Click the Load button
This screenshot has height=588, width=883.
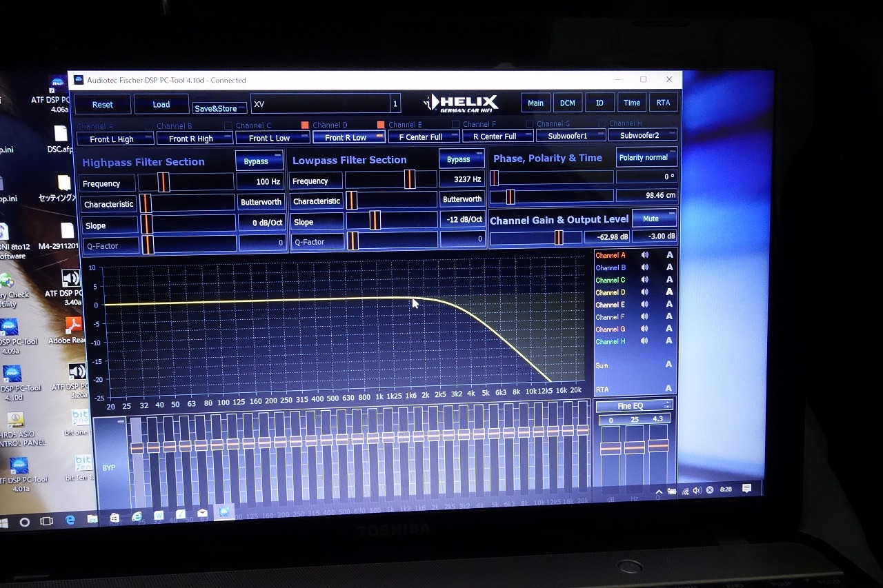pos(161,105)
